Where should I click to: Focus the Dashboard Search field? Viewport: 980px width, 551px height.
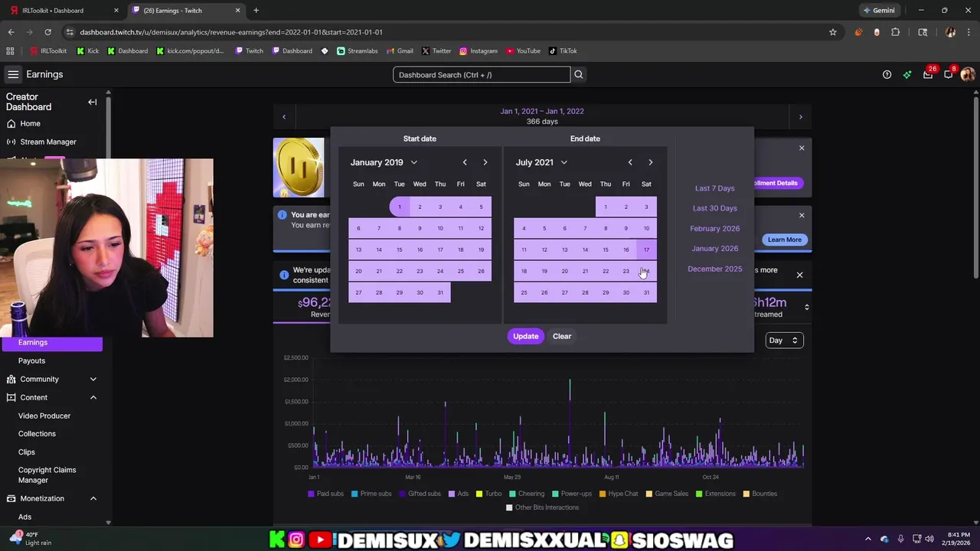coord(482,74)
